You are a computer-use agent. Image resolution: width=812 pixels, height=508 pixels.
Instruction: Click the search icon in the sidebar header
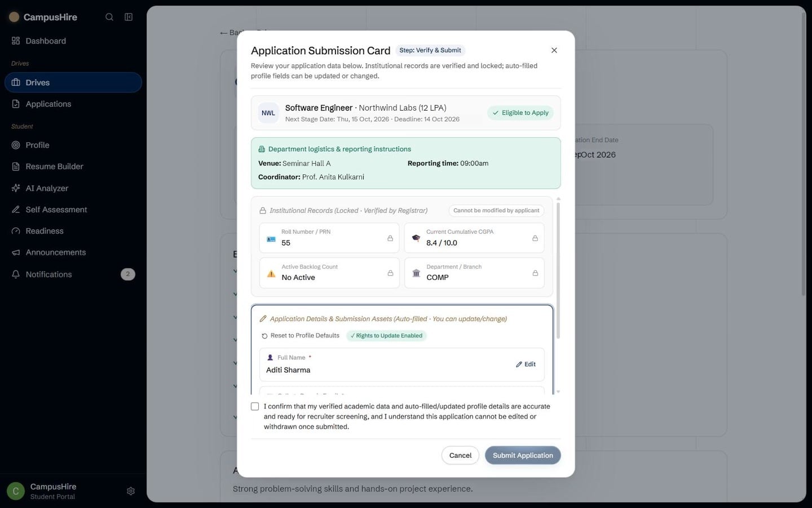(109, 17)
